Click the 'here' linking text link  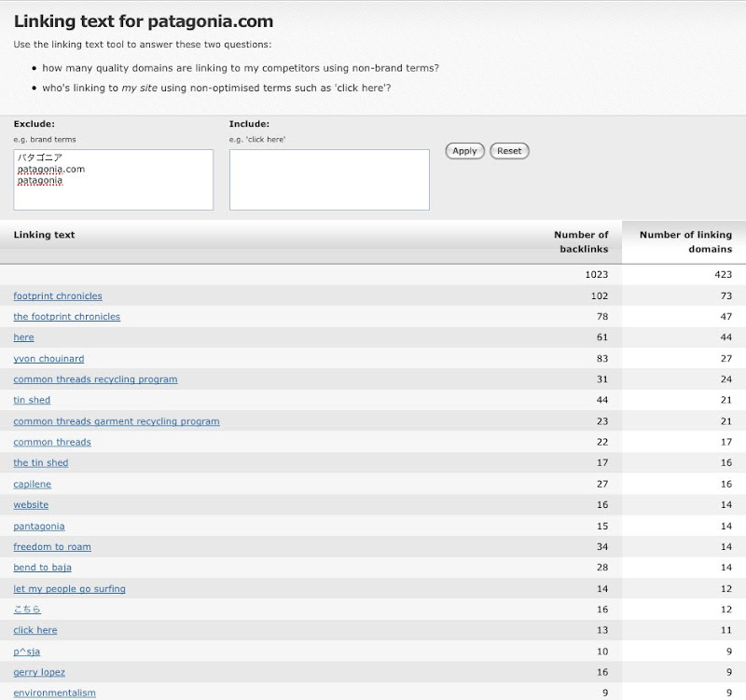23,337
